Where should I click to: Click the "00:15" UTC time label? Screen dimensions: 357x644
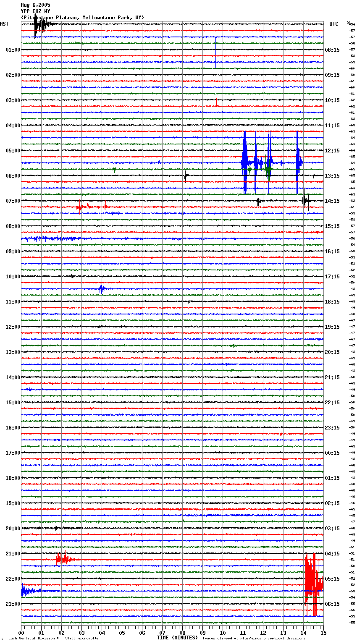[332, 453]
